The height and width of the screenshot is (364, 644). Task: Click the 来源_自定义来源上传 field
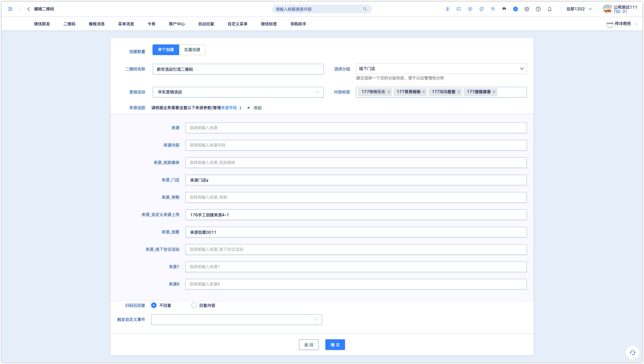coord(356,215)
